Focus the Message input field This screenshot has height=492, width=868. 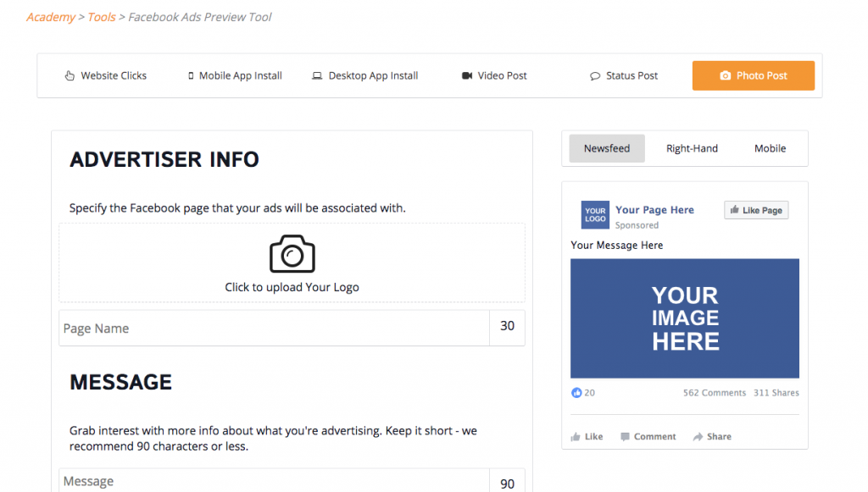pyautogui.click(x=274, y=481)
